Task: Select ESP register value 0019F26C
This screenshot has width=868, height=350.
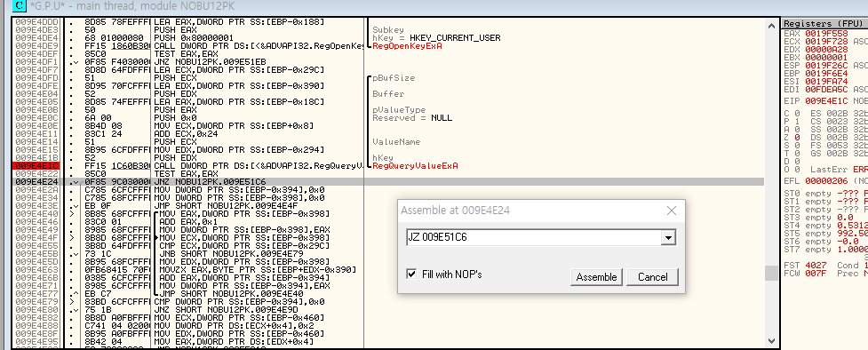Action: tap(826, 66)
